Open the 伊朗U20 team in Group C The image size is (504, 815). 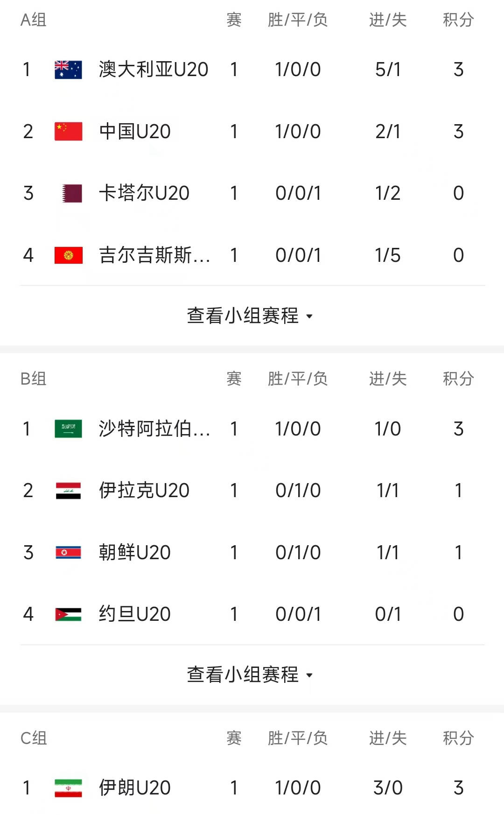135,788
